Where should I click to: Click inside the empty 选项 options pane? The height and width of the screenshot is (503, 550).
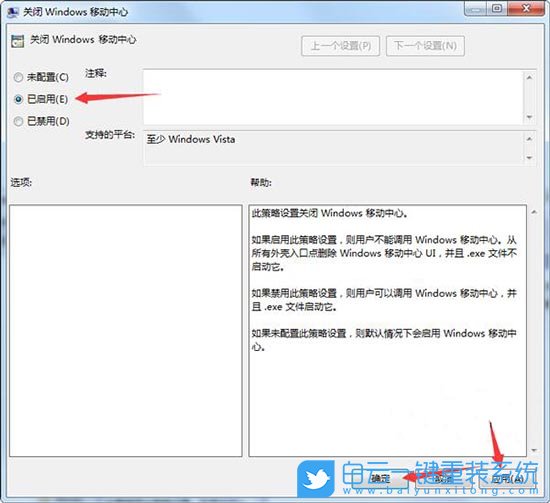pyautogui.click(x=126, y=331)
